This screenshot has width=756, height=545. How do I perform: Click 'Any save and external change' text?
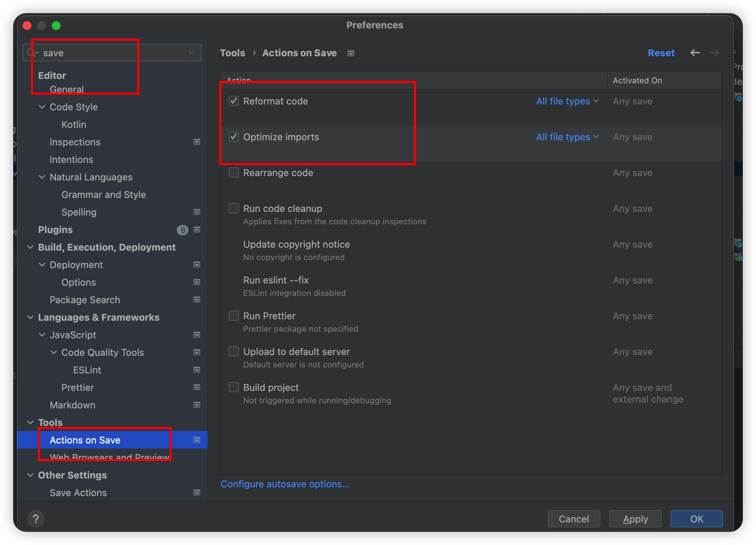pyautogui.click(x=648, y=393)
